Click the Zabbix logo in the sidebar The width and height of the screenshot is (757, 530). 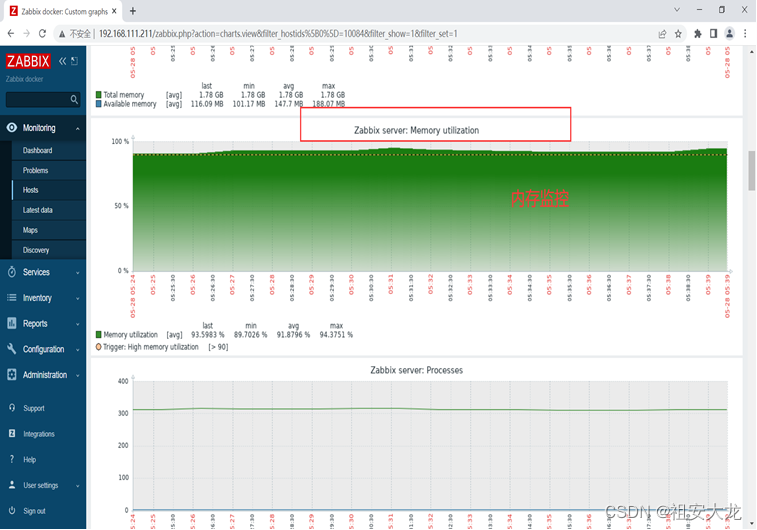28,61
